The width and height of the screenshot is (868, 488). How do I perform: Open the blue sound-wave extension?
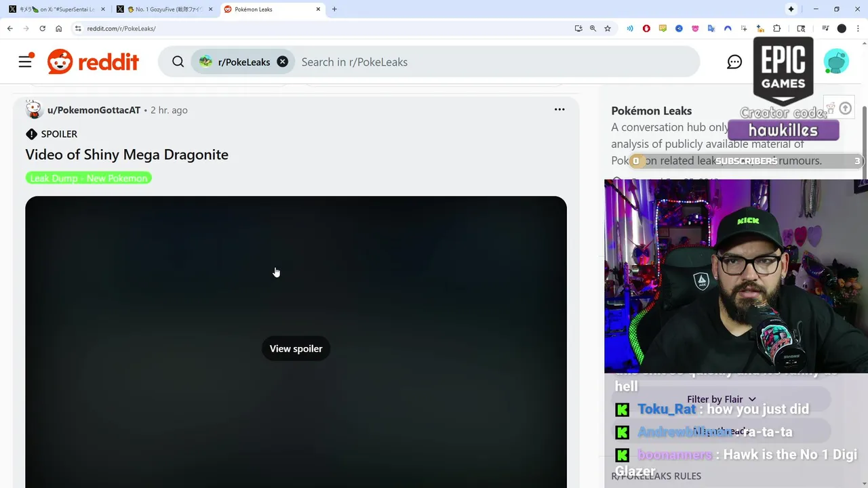click(630, 28)
